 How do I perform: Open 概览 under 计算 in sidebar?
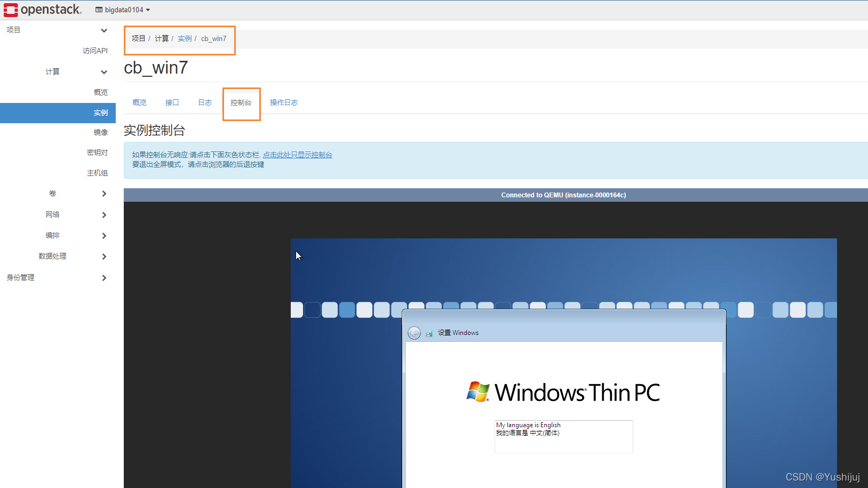click(101, 92)
